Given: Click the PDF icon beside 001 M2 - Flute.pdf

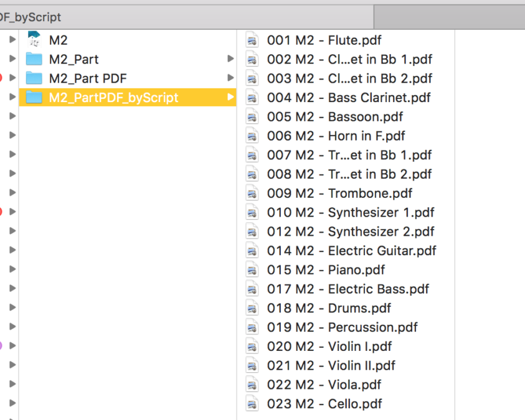Looking at the screenshot, I should tap(252, 40).
